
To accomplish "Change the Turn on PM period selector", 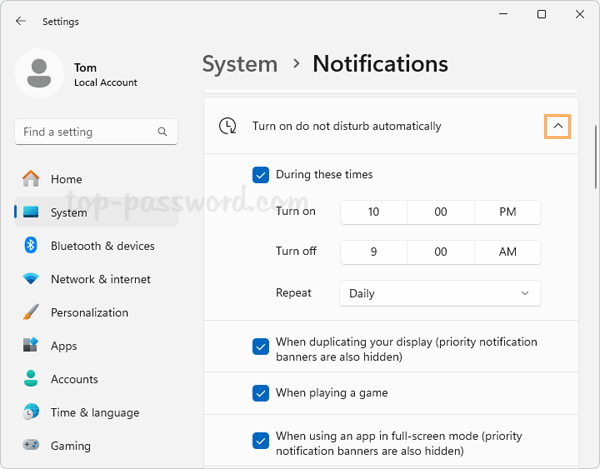I will pyautogui.click(x=507, y=212).
